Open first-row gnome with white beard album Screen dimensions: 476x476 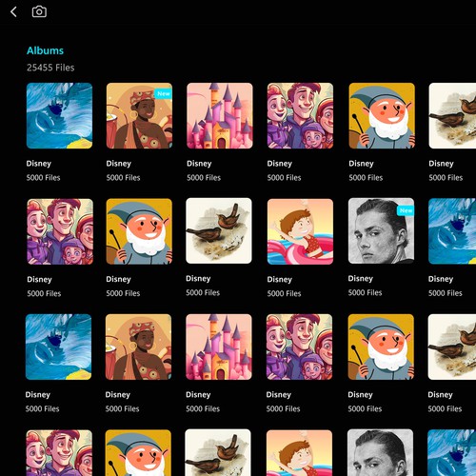point(382,116)
